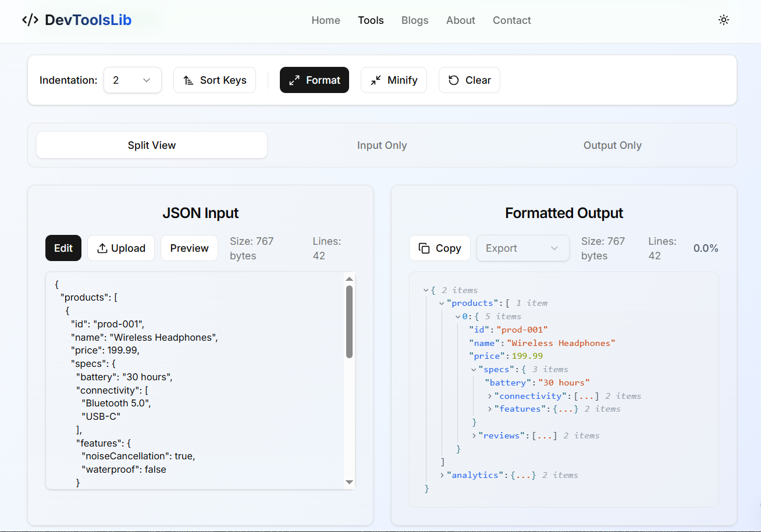761x532 pixels.
Task: Click the Sort Keys button
Action: [215, 80]
